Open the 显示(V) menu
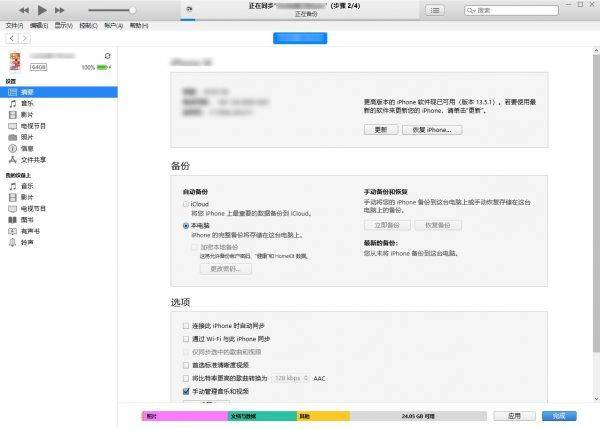The height and width of the screenshot is (429, 600). [x=64, y=26]
